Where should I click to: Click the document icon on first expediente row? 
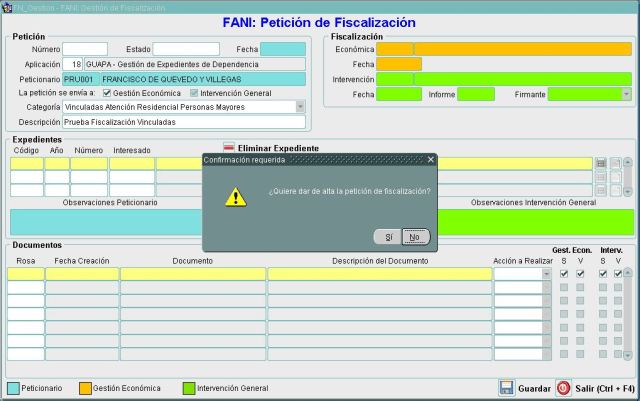pos(616,163)
